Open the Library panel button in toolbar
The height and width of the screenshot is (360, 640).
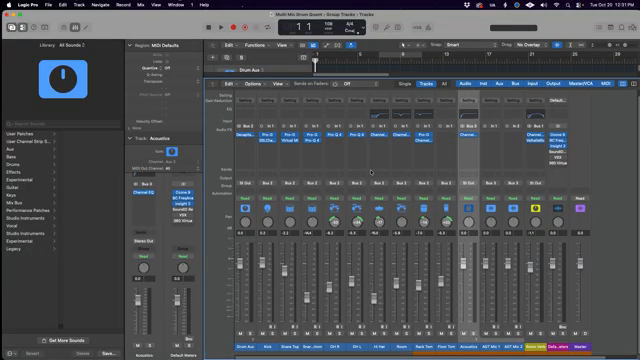tap(11, 27)
